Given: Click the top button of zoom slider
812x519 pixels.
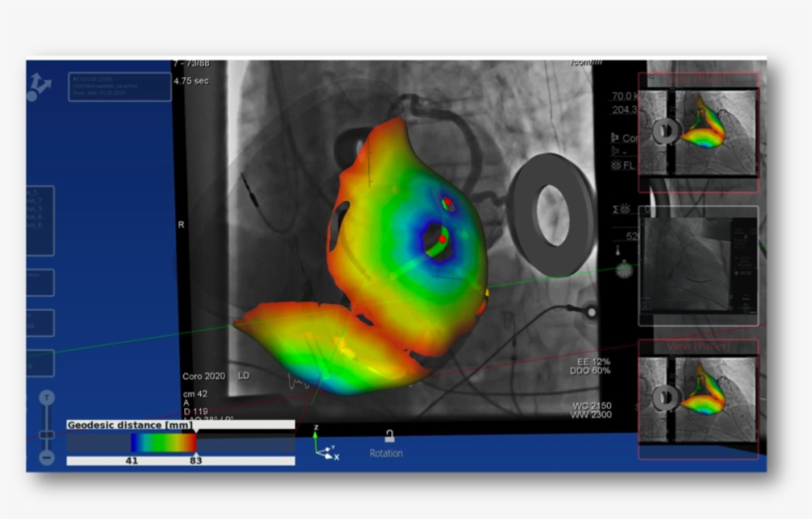Looking at the screenshot, I should (x=46, y=397).
